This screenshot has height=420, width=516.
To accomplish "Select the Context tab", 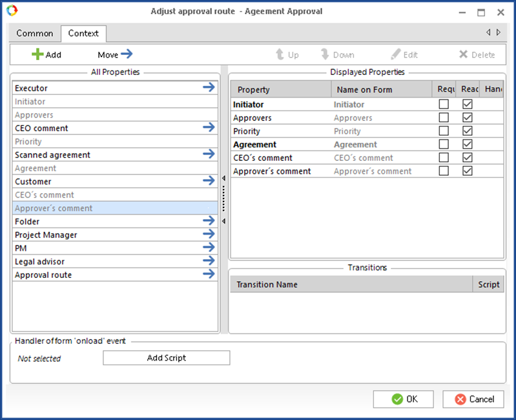I will pos(83,34).
